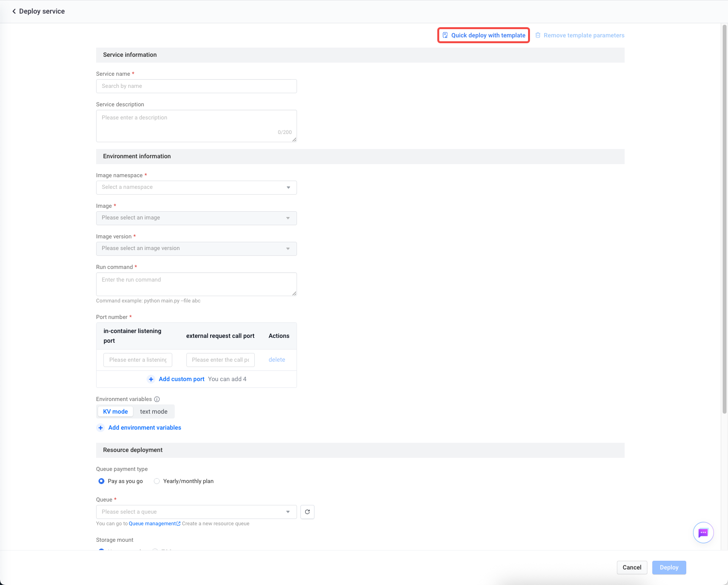Image resolution: width=728 pixels, height=585 pixels.
Task: Switch environment variables to text mode
Action: 153,412
